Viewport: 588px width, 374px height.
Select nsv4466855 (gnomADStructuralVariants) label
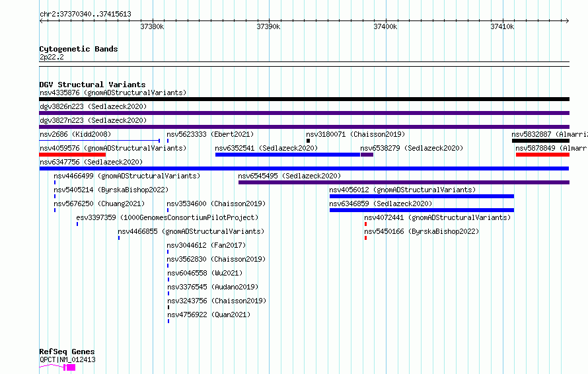coord(191,231)
